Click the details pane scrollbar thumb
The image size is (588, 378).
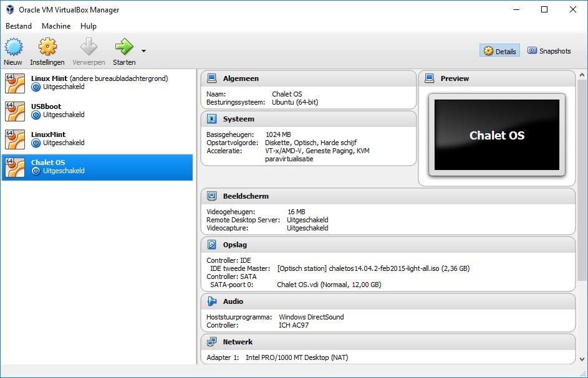[582, 180]
